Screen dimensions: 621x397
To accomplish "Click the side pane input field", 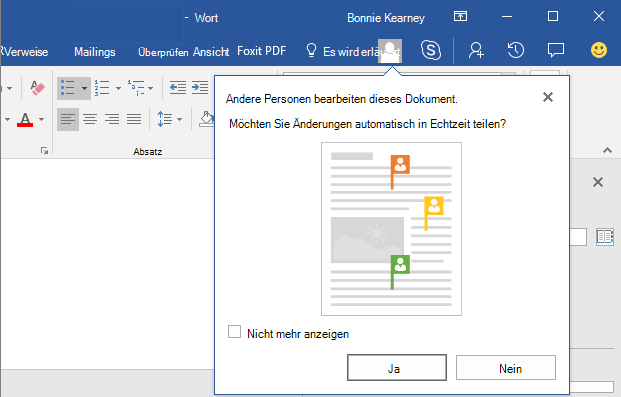I will pyautogui.click(x=578, y=237).
